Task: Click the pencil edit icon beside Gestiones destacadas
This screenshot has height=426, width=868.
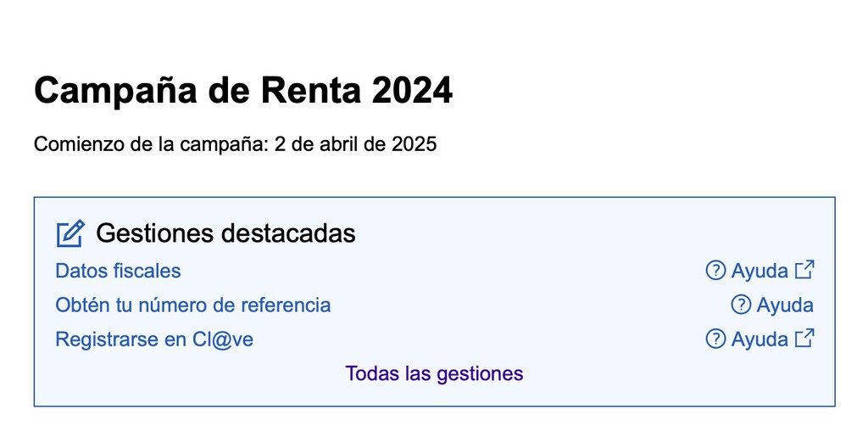Action: point(70,233)
